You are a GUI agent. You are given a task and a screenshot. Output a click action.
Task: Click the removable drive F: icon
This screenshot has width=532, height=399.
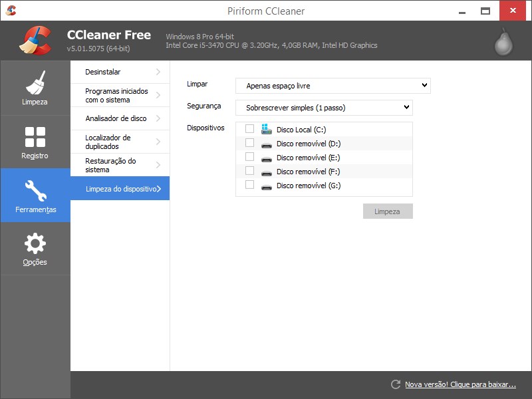[267, 173]
